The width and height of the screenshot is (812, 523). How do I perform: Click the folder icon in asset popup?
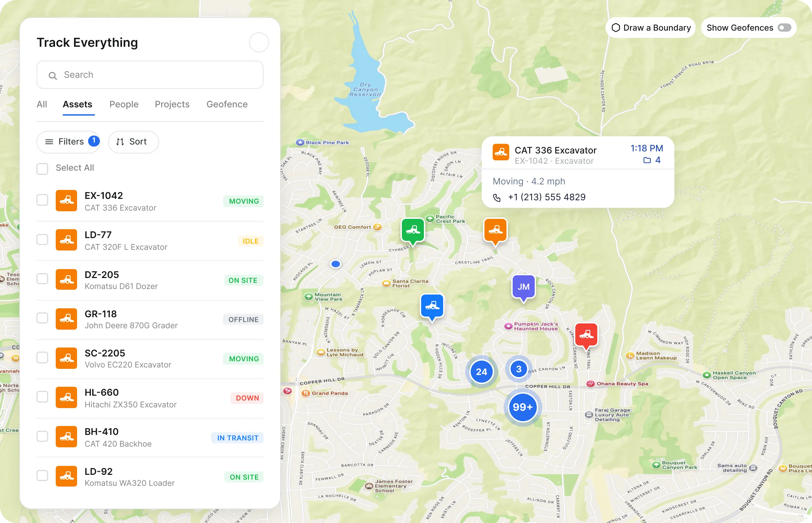pos(647,160)
